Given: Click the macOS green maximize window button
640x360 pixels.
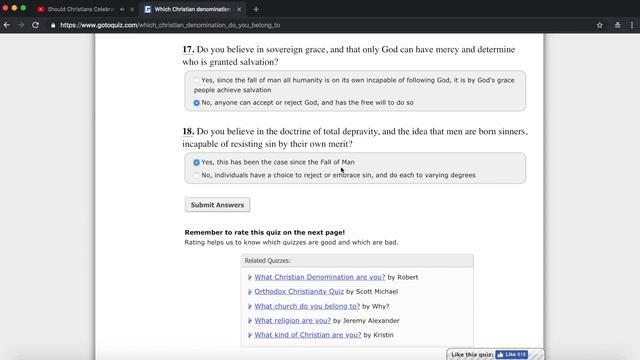Looking at the screenshot, I should (23, 8).
